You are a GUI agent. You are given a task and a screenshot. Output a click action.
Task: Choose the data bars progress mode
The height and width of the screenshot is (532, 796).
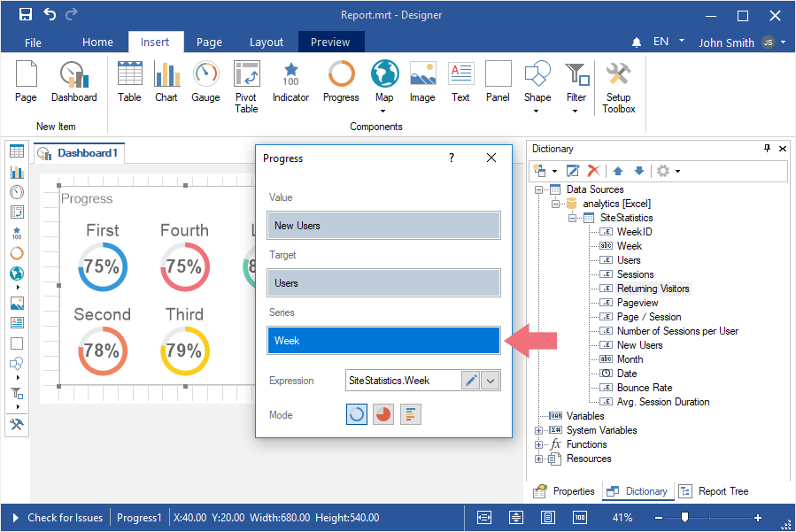(411, 414)
